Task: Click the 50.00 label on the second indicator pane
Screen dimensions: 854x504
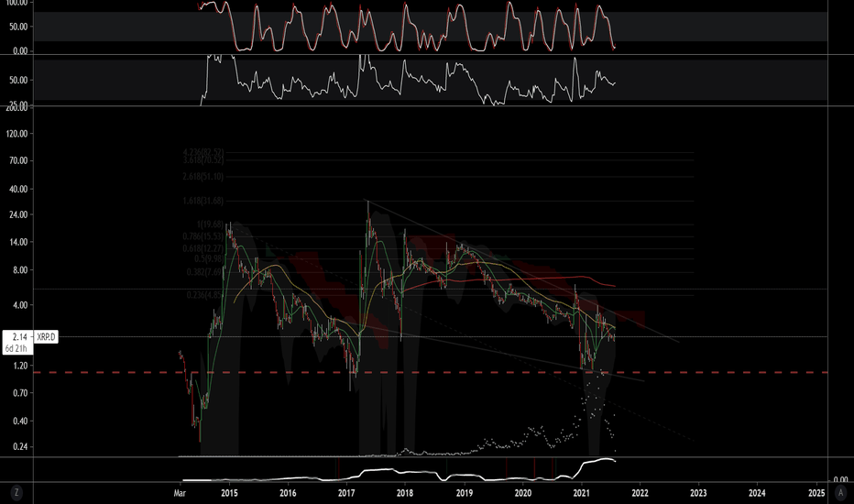Action: coord(18,80)
